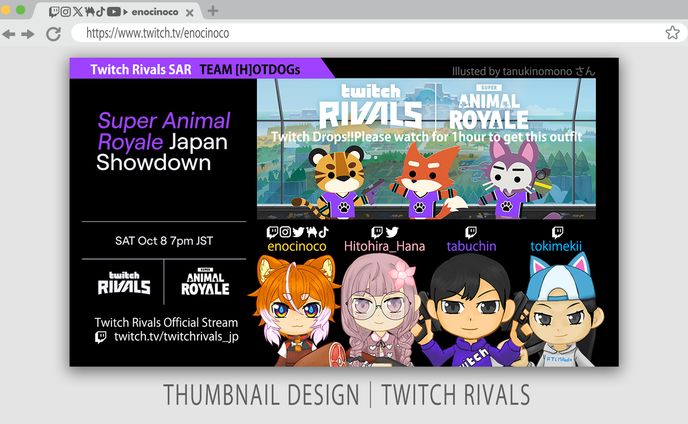The width and height of the screenshot is (688, 424).
Task: Click the animal-shaped icon in the tab title
Action: tap(90, 12)
